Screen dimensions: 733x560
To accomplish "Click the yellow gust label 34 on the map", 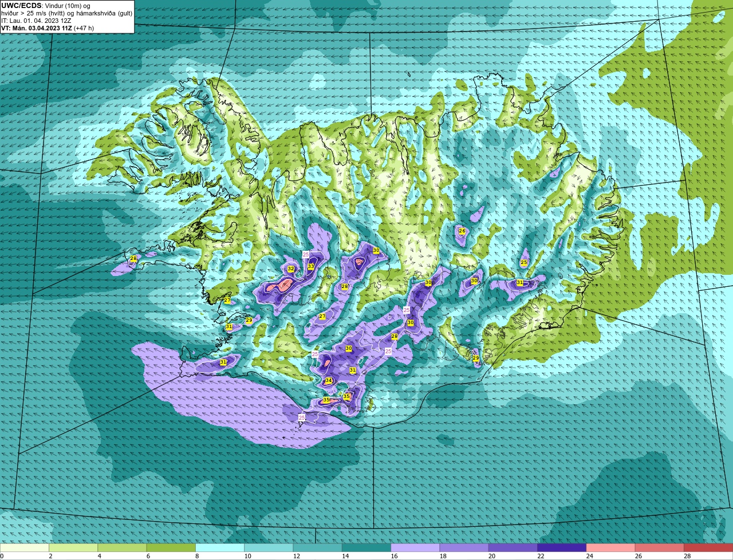I will coord(329,381).
